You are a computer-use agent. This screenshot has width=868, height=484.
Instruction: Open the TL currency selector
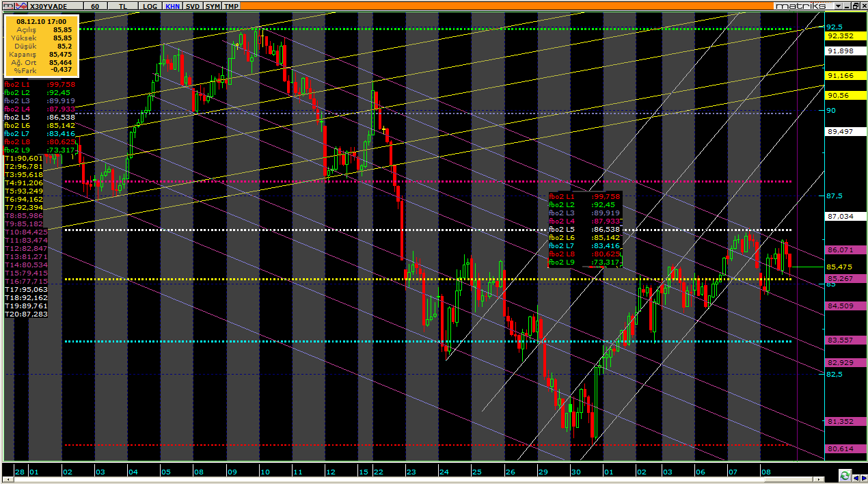click(x=123, y=5)
